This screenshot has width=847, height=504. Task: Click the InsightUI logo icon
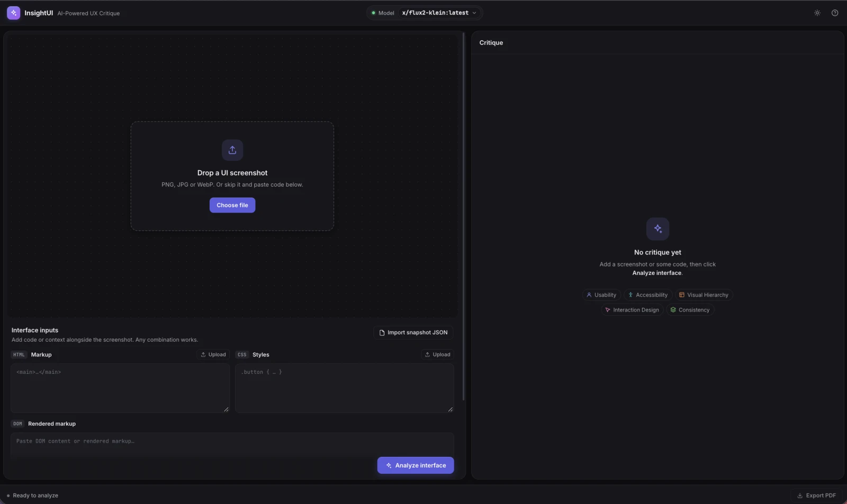pos(13,13)
